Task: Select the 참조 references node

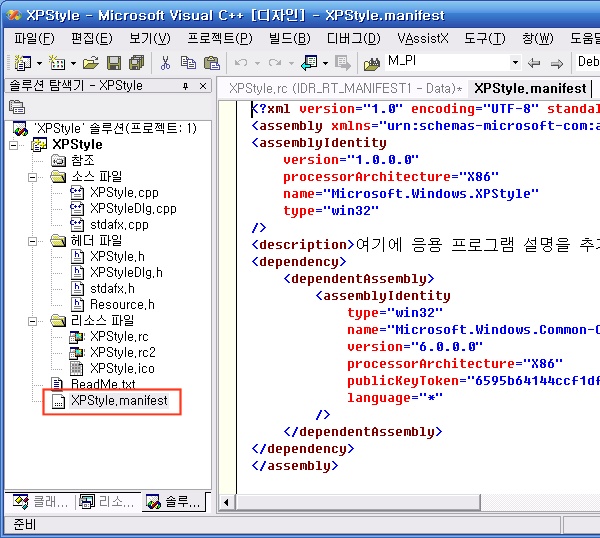Action: (83, 160)
